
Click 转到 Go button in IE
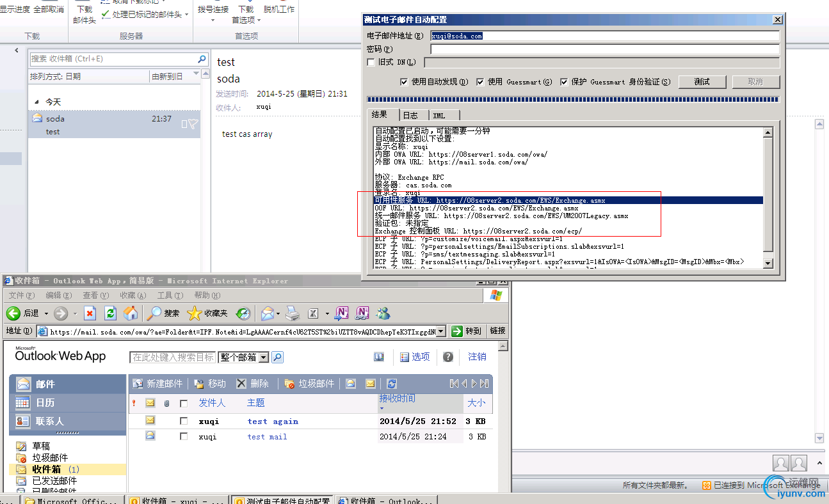click(x=467, y=331)
